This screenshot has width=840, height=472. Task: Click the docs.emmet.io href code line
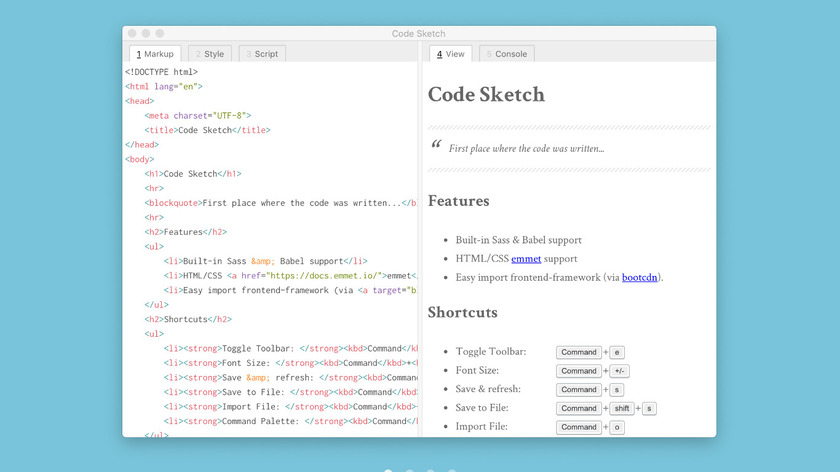[x=290, y=276]
